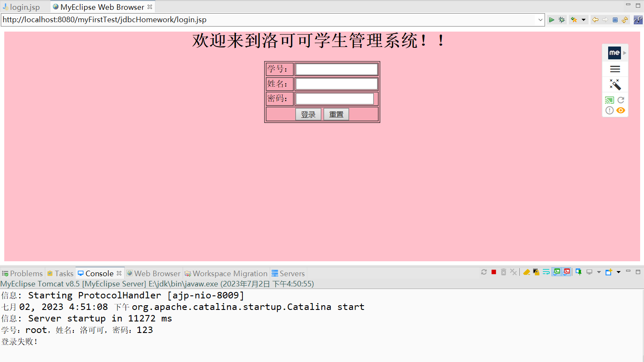Close the MyEclipse Web Browser tab
This screenshot has height=362, width=644.
150,7
